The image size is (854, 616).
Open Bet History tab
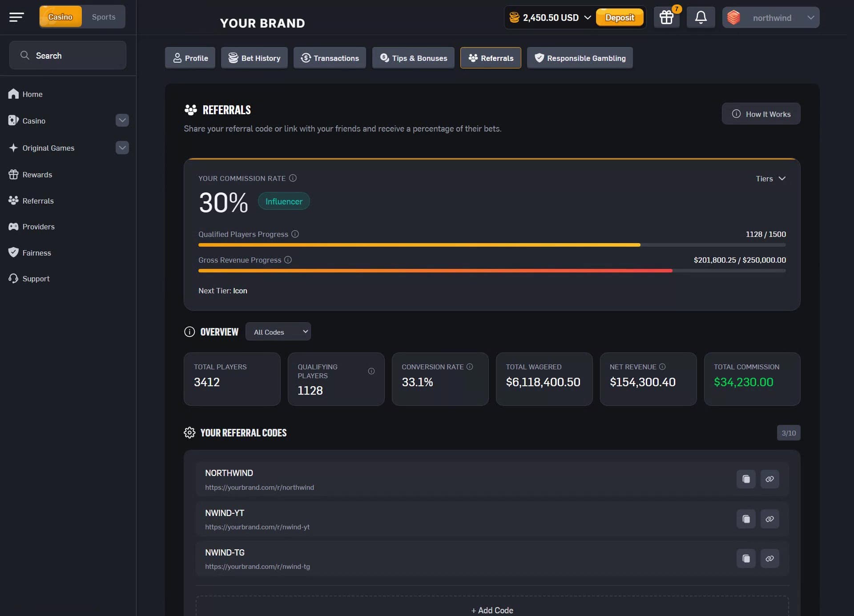(x=254, y=58)
